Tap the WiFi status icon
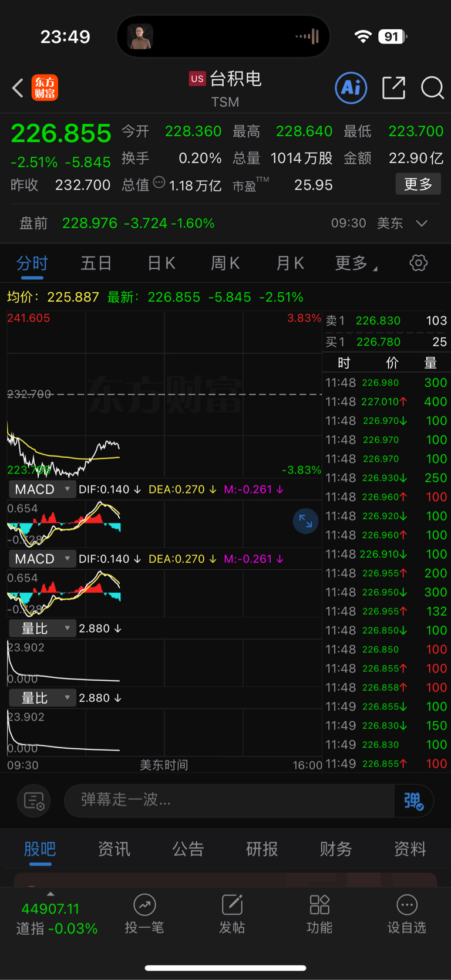The image size is (451, 980). tap(364, 36)
